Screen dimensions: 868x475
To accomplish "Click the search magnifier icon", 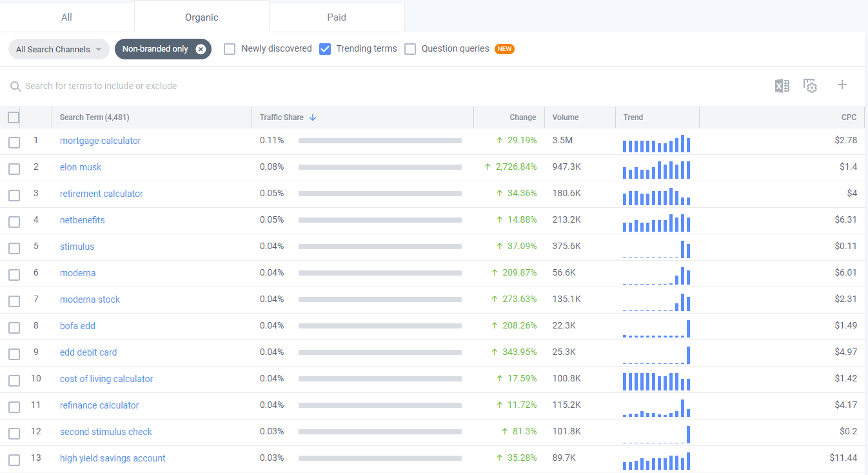I will click(x=15, y=86).
